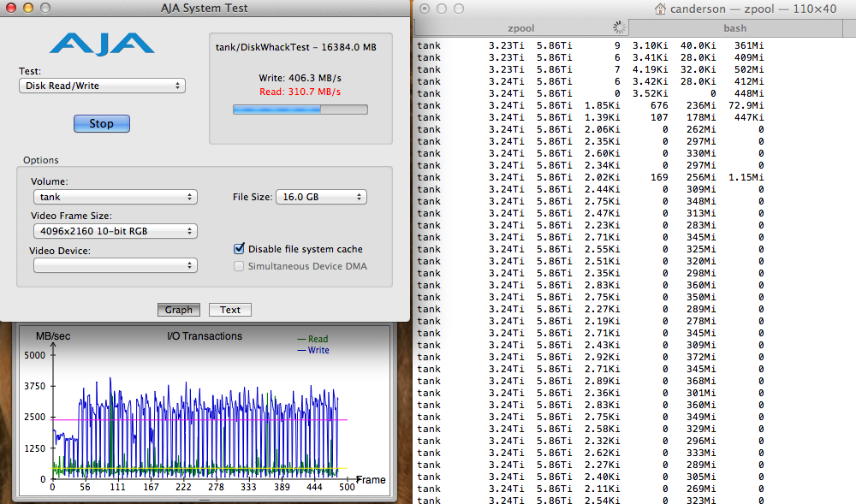856x504 pixels.
Task: Click the MB/sec axis label
Action: pyautogui.click(x=53, y=336)
